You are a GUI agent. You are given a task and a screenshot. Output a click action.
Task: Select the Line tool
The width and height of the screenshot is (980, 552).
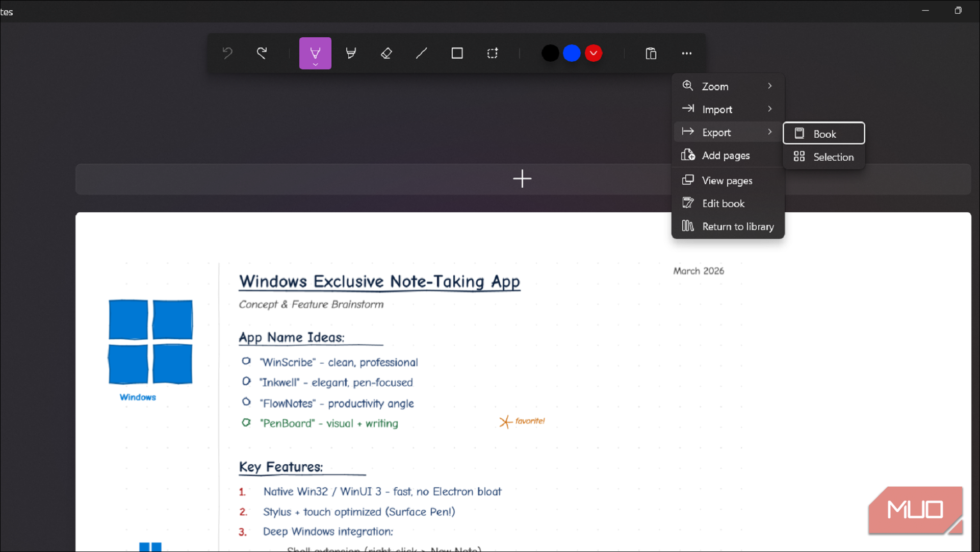pos(422,53)
